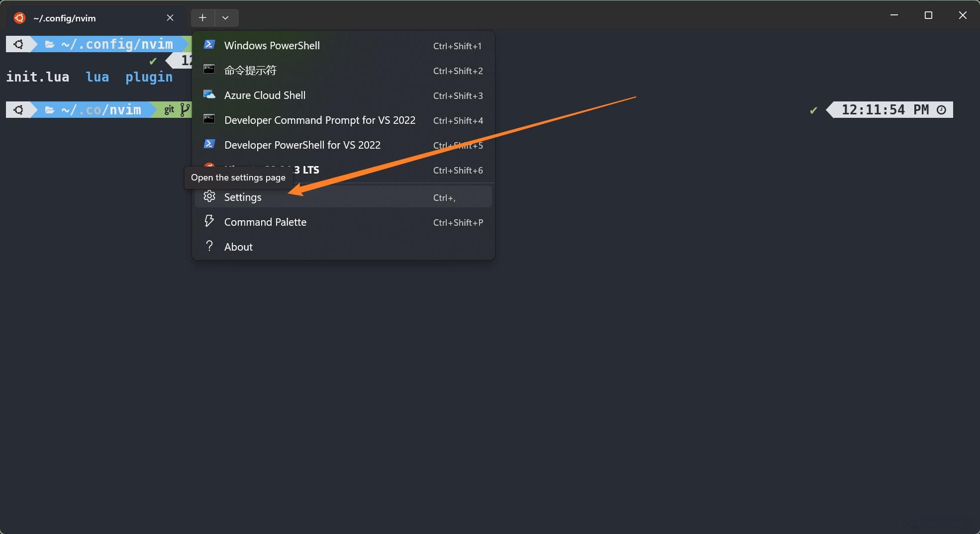
Task: Click the 命令提示符 console icon
Action: (x=209, y=70)
